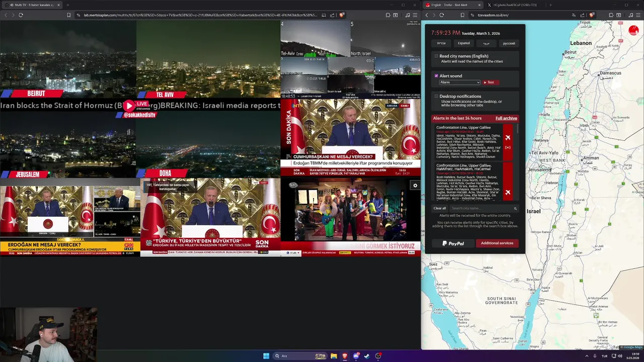Screen dimensions: 644x362
Task: Close the Multi TV browser tab
Action: [58, 5]
